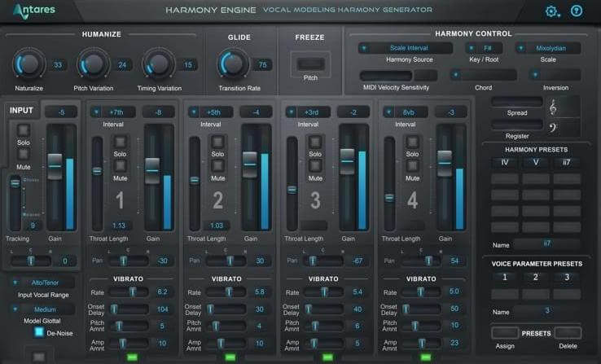Click the Transition Rate knob

(233, 64)
